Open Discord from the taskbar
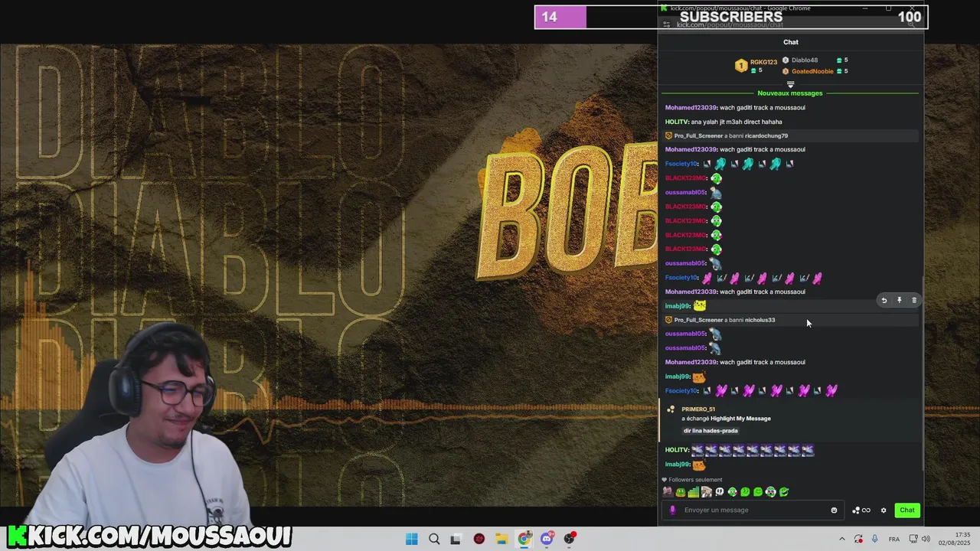The height and width of the screenshot is (551, 980). (547, 539)
